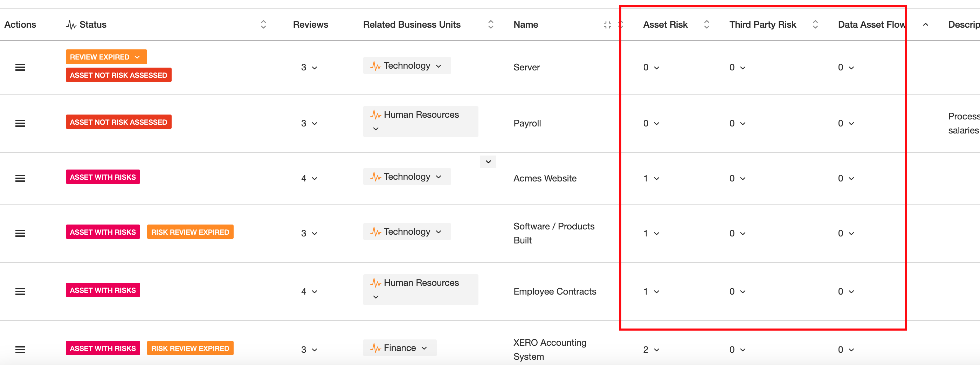Open the actions menu for XERO Accounting System row

tap(20, 349)
